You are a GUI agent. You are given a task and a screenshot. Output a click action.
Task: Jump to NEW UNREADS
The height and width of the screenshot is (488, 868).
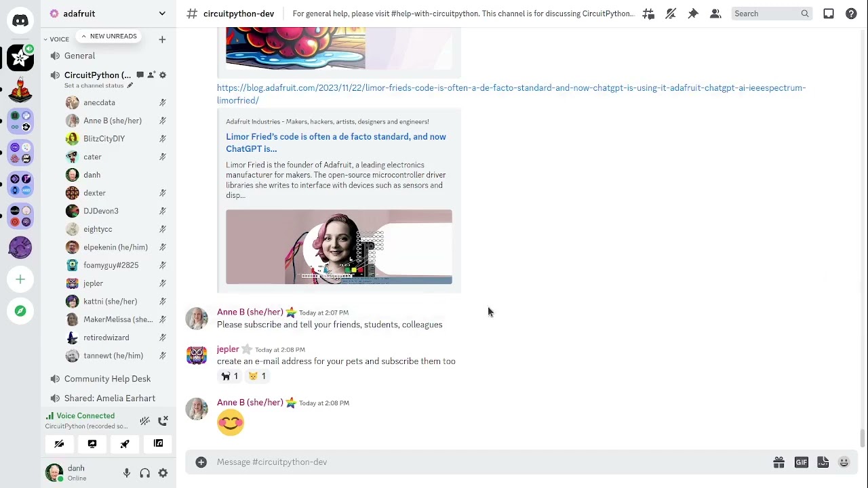coord(108,36)
